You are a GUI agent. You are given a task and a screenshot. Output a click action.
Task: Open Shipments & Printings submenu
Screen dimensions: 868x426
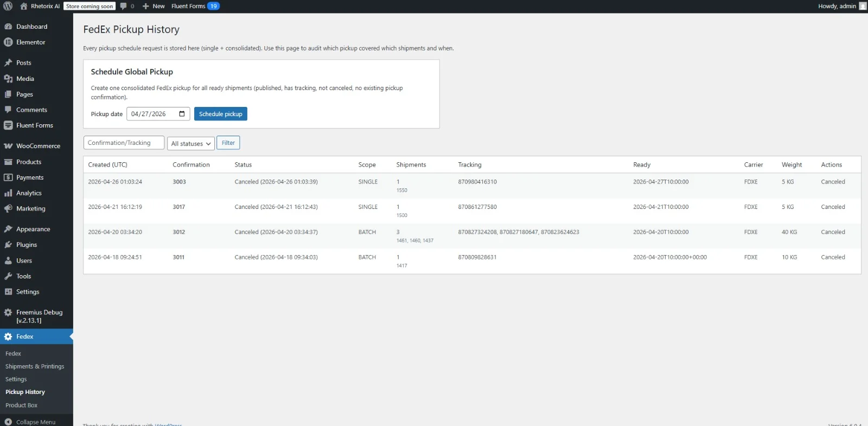click(35, 366)
